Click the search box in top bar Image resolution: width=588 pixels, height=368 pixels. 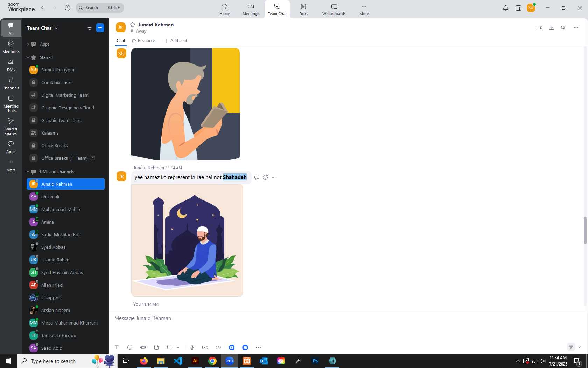tap(100, 8)
